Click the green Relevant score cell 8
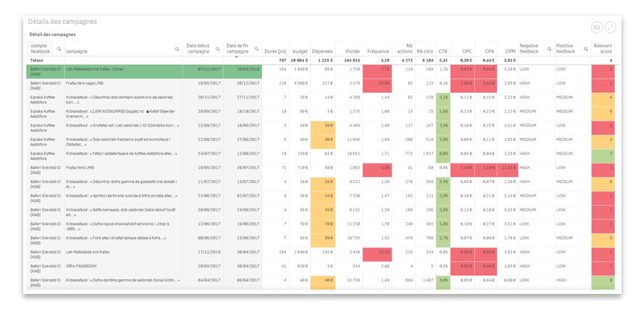This screenshot has height=309, width=644. point(603,283)
